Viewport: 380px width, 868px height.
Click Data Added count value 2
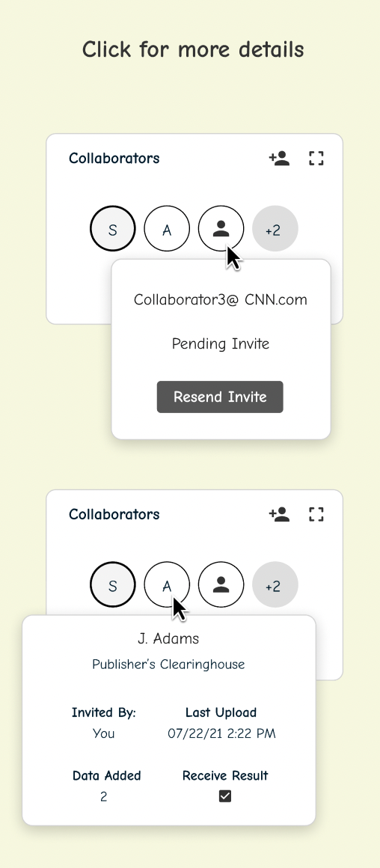pyautogui.click(x=103, y=797)
